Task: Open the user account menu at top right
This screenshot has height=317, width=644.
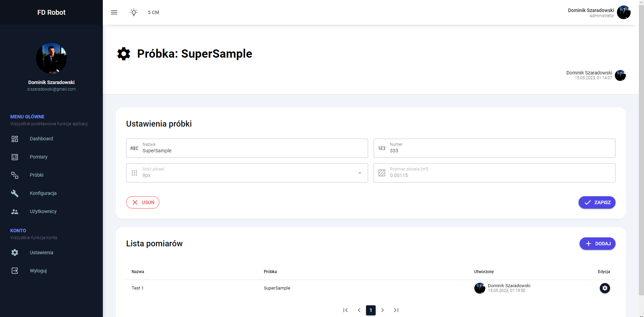Action: click(x=623, y=12)
